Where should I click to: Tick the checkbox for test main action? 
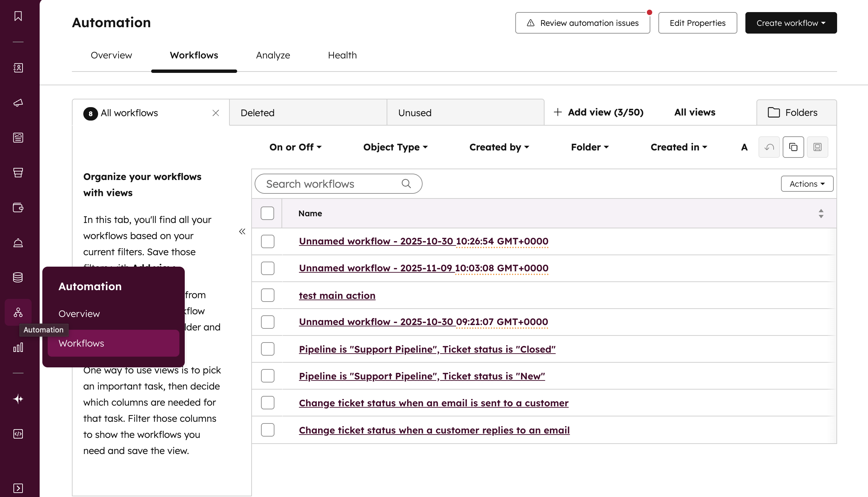[267, 295]
